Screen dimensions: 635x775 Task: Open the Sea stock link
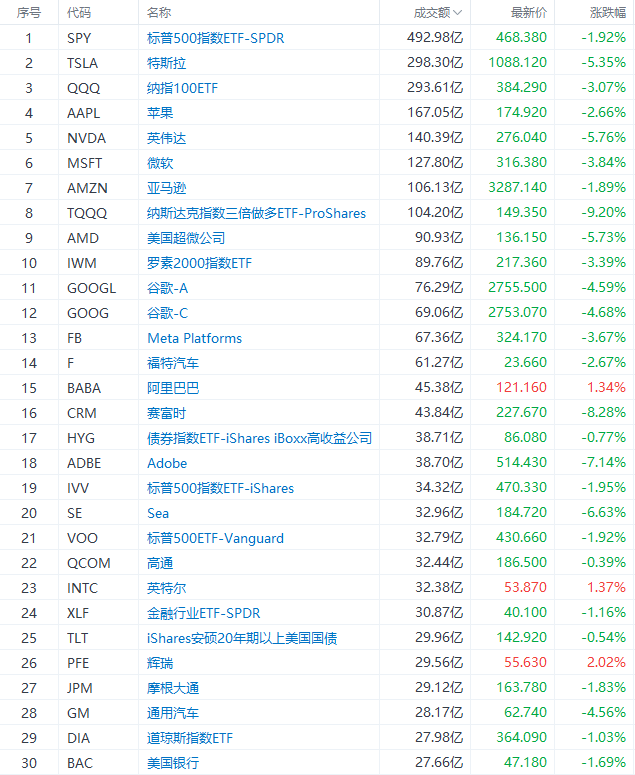click(x=158, y=513)
